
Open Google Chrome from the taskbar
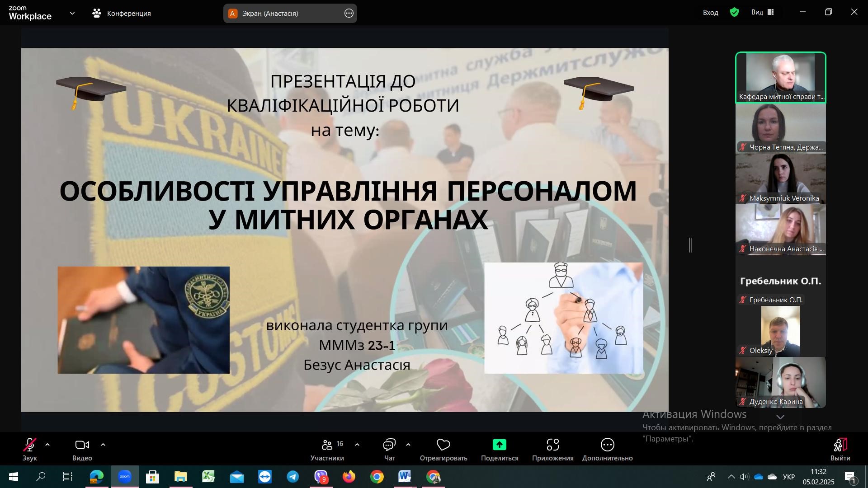(377, 477)
